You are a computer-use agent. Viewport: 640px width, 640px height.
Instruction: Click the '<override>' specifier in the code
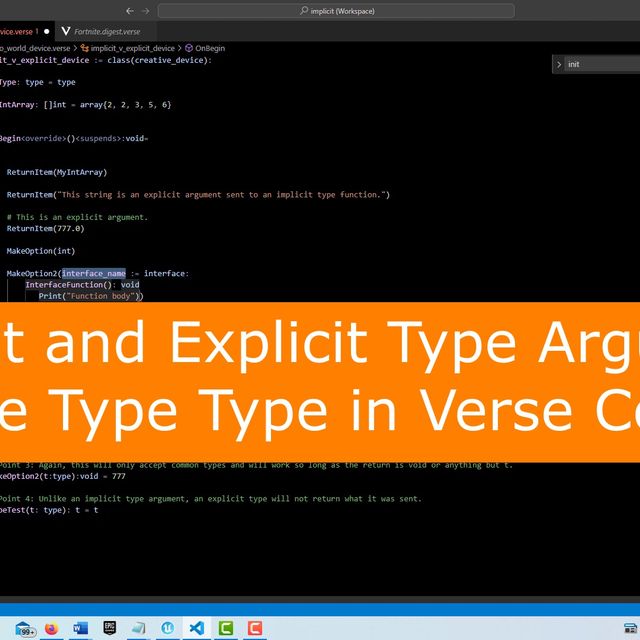pyautogui.click(x=43, y=138)
